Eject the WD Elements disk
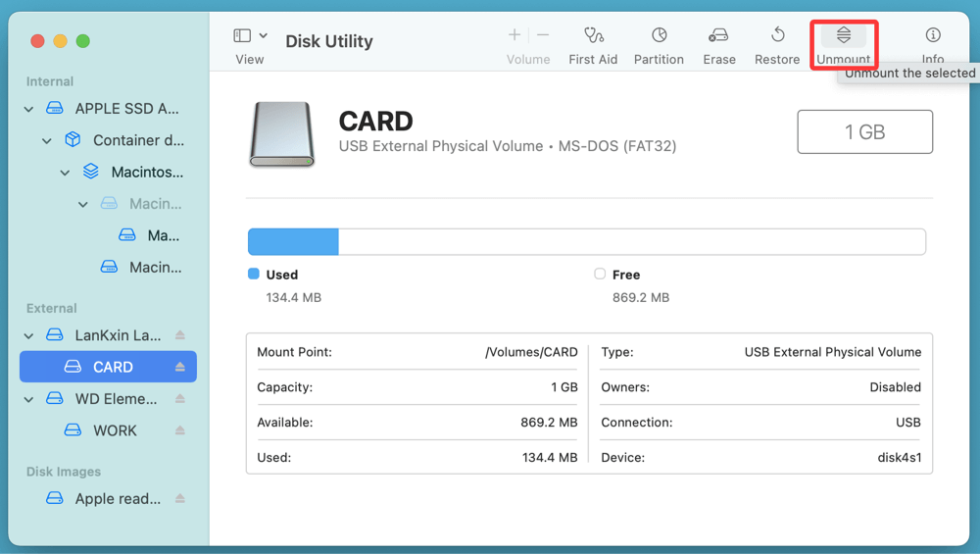Viewport: 980px width, 554px height. click(x=180, y=398)
